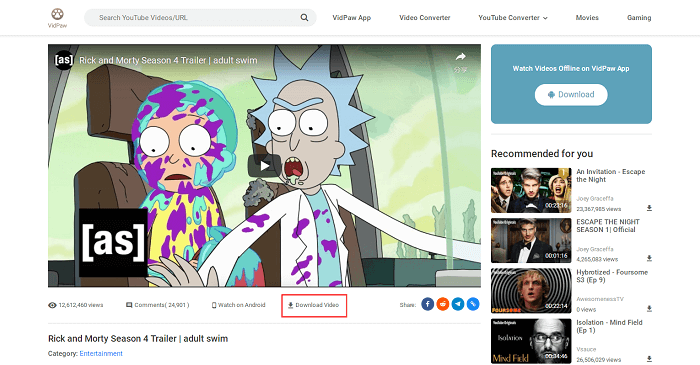Screen dimensions: 700x365
Task: Click the Recommended for you heading
Action: click(542, 153)
